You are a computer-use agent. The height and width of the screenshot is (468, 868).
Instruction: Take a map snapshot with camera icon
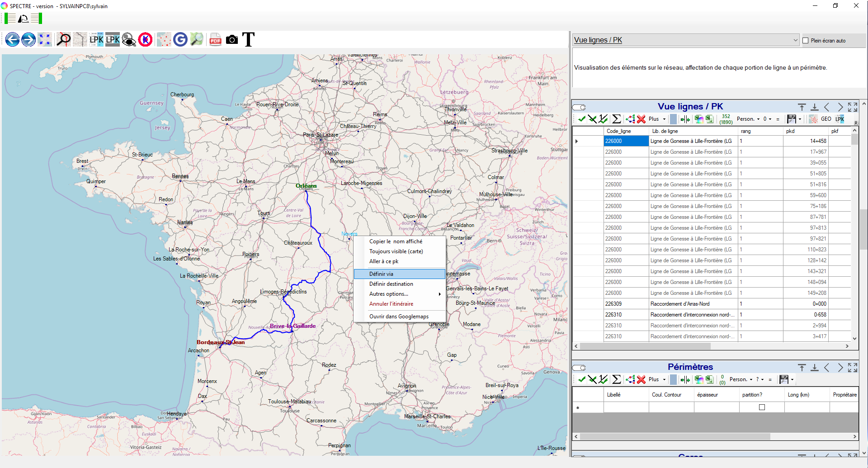[232, 40]
